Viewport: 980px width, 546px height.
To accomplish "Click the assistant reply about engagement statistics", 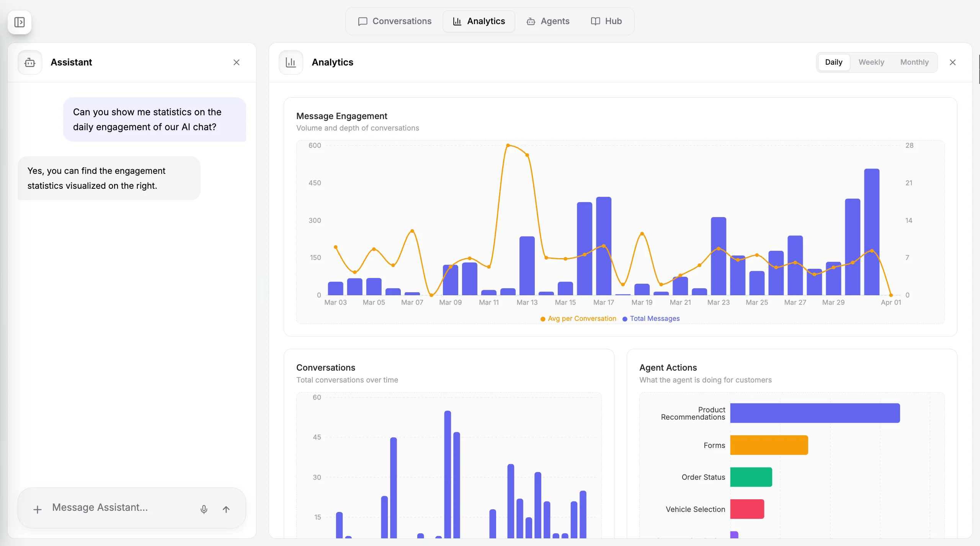I will pyautogui.click(x=109, y=178).
